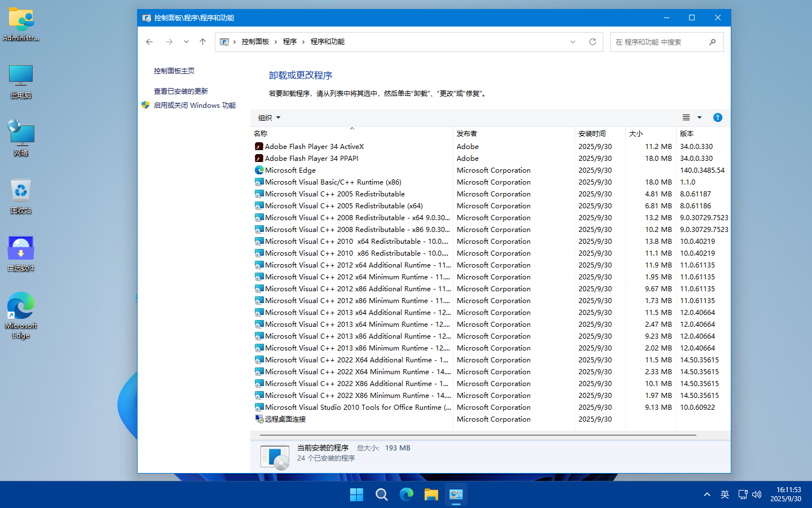Screen dimensions: 812x508
Task: Expand the more view options arrow
Action: pyautogui.click(x=700, y=117)
